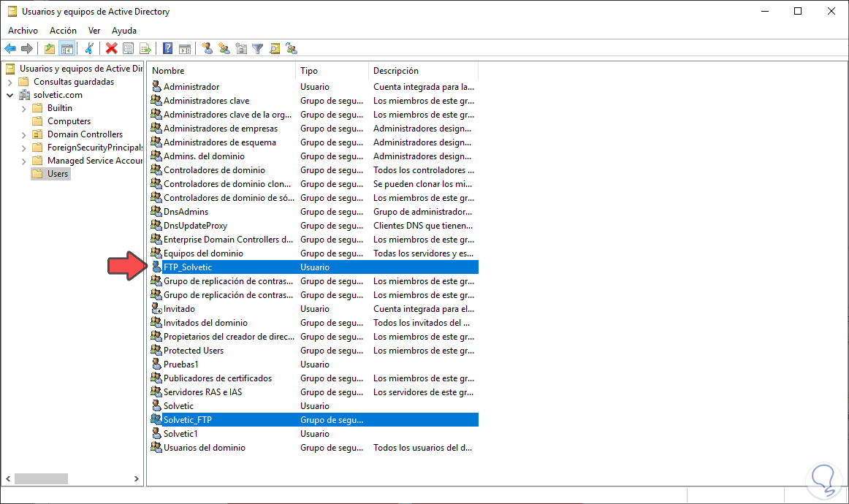Open Help with the question mark icon
Screen dimensions: 849x504
(x=168, y=49)
